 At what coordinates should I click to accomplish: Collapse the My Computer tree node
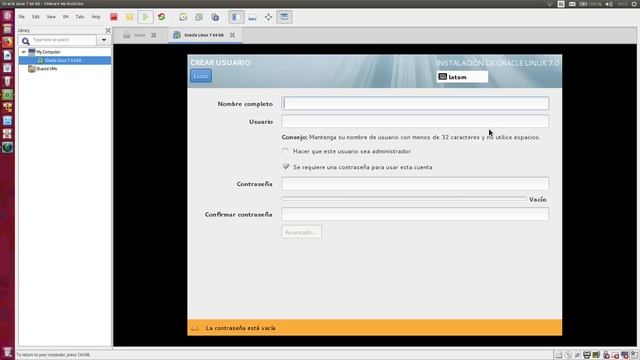pos(24,52)
